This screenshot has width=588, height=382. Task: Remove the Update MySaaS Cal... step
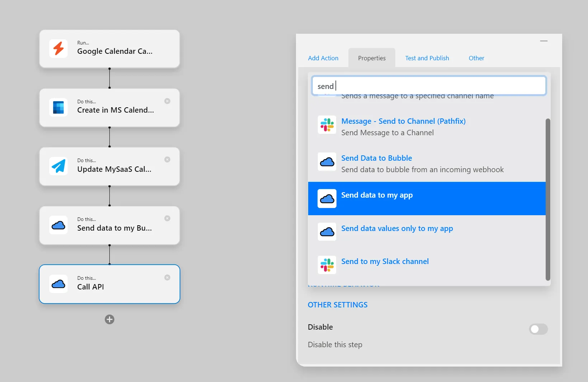pos(167,160)
